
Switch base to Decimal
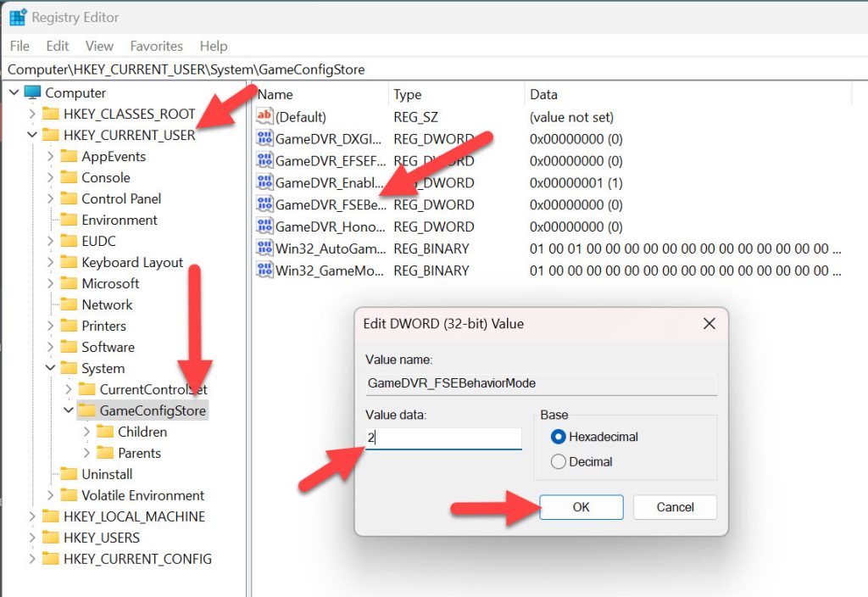coord(558,461)
